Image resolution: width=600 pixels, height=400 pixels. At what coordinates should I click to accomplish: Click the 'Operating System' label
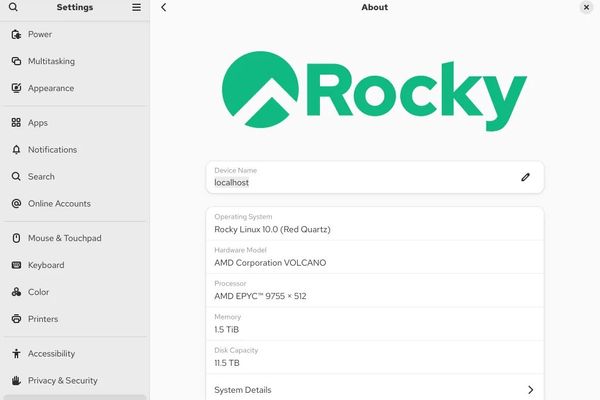click(243, 217)
